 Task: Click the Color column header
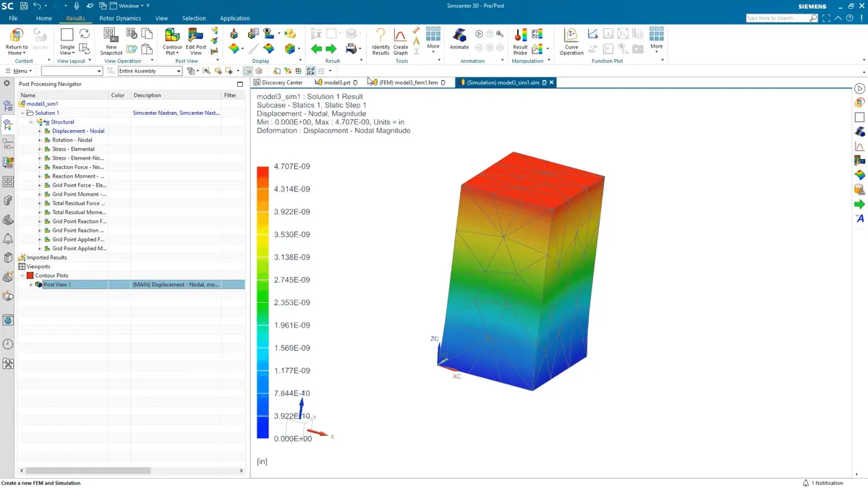pyautogui.click(x=118, y=95)
